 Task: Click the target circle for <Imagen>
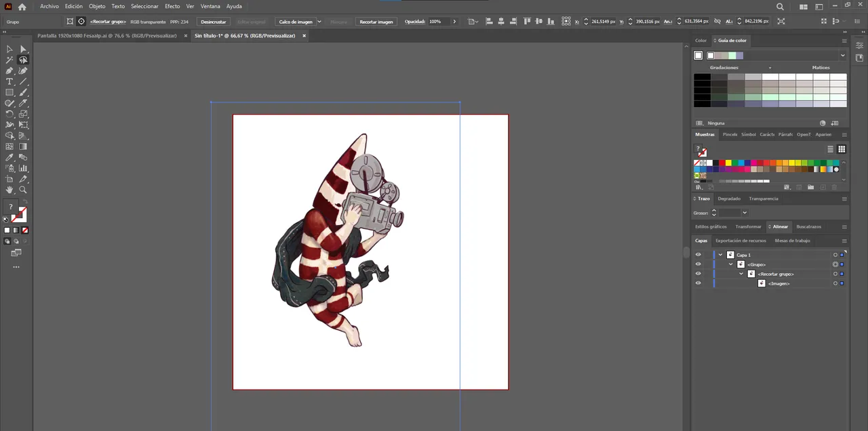tap(835, 283)
